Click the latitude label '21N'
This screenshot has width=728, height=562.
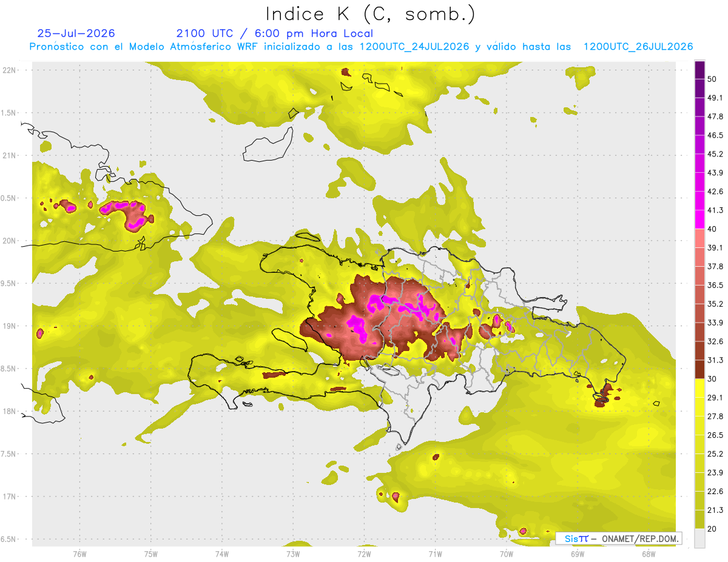9,155
